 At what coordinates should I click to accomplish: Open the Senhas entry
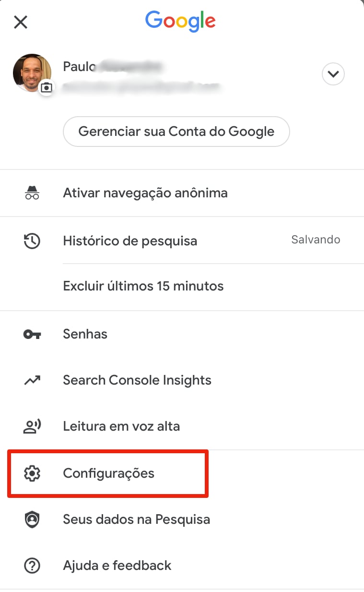tap(85, 334)
